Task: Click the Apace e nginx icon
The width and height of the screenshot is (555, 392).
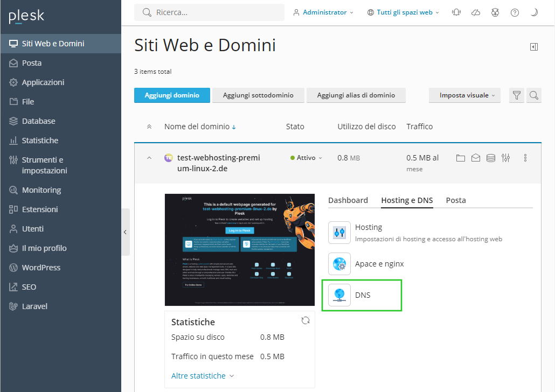Action: pos(339,264)
